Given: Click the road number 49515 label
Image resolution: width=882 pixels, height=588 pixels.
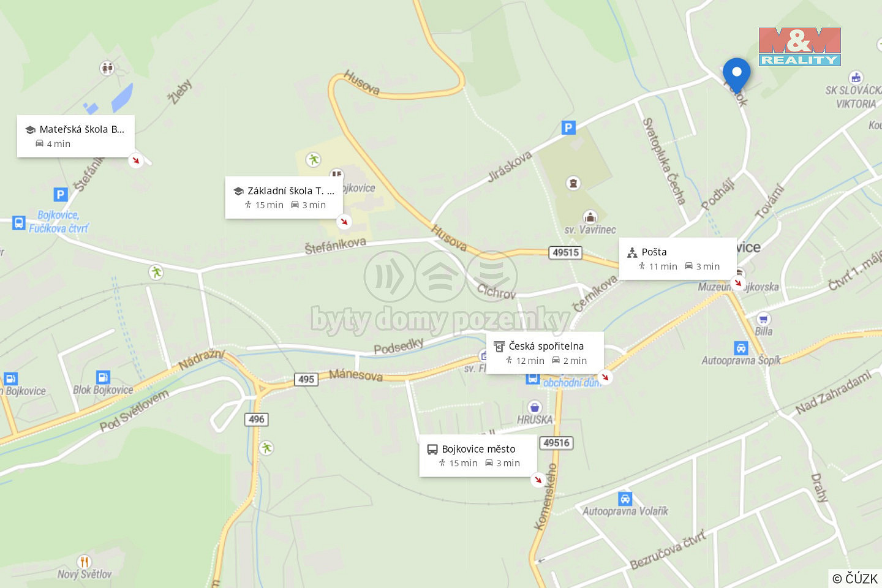Looking at the screenshot, I should [565, 252].
